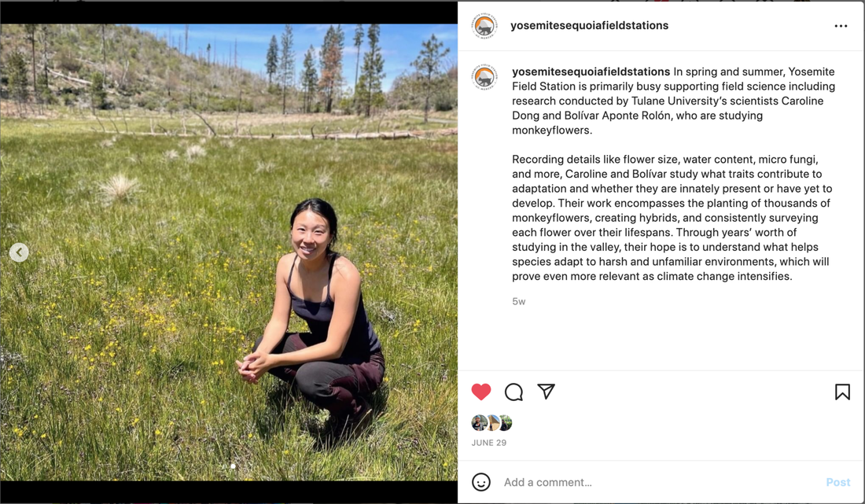Click the middle liker avatar
This screenshot has width=865, height=504.
(x=492, y=423)
